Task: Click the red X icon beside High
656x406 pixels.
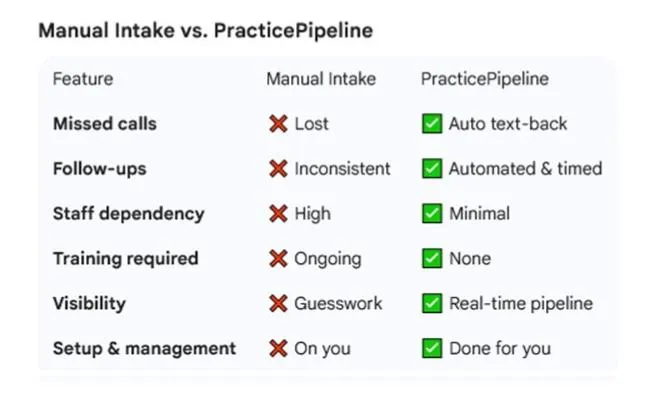Action: pos(278,213)
